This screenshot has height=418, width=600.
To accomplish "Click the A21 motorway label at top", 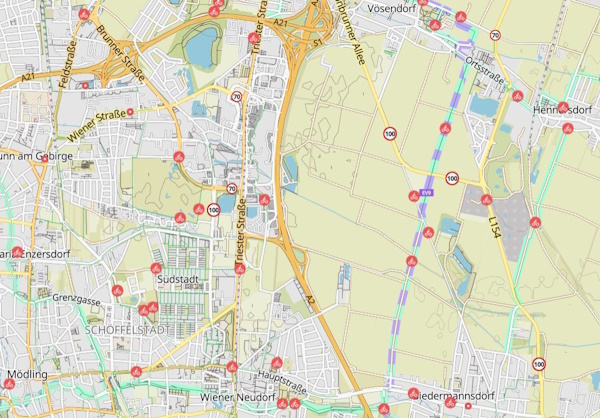I will 280,22.
